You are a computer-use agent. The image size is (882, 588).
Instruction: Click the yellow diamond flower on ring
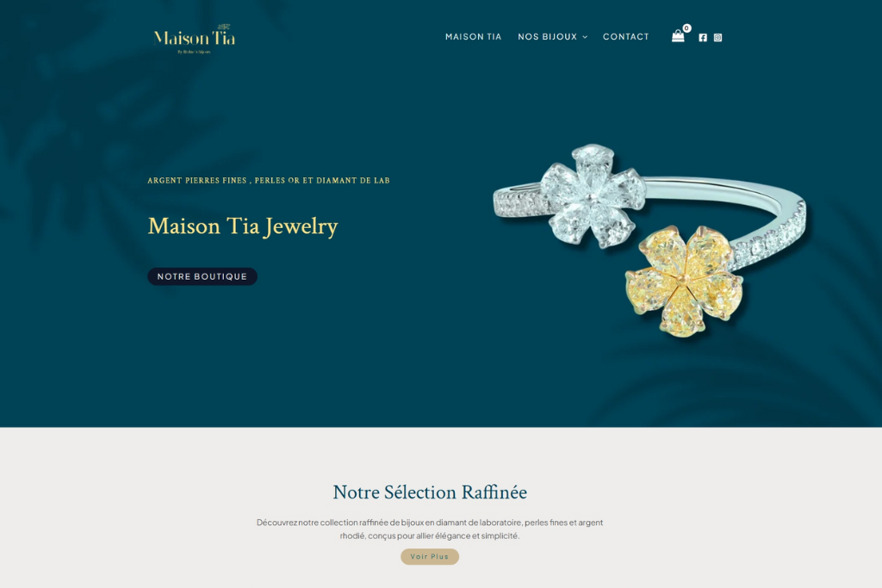tap(683, 281)
